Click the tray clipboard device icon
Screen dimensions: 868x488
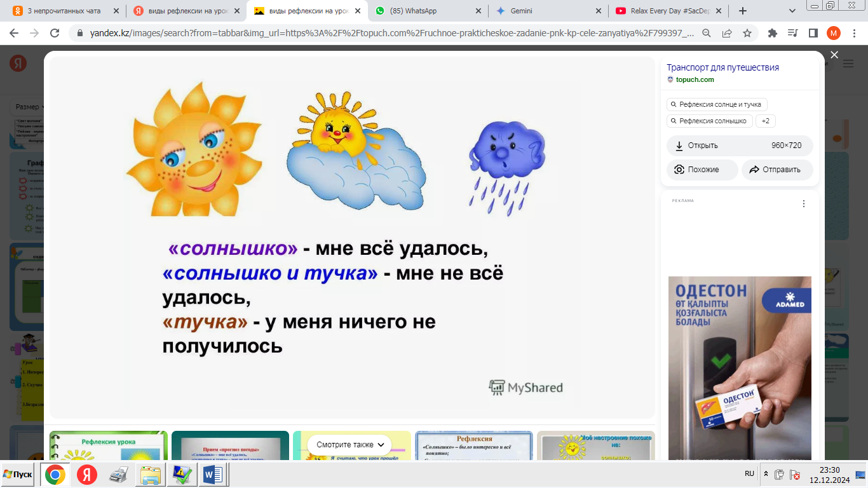(x=780, y=474)
